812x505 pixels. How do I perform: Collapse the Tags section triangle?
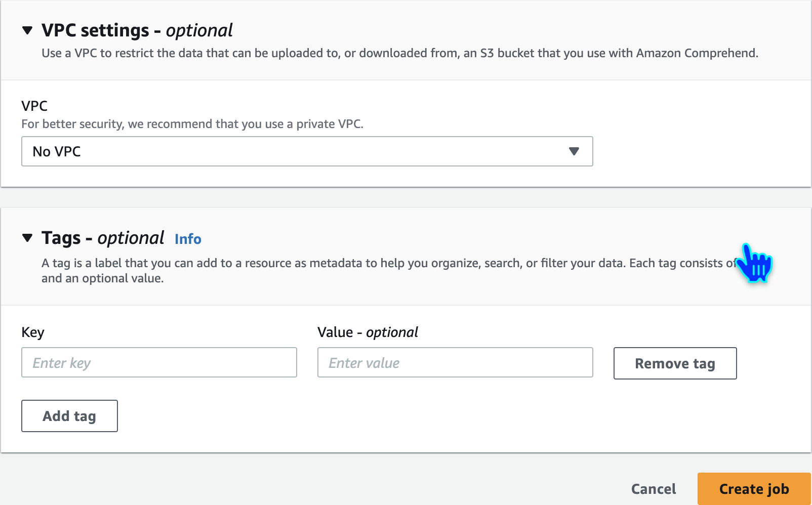coord(27,238)
